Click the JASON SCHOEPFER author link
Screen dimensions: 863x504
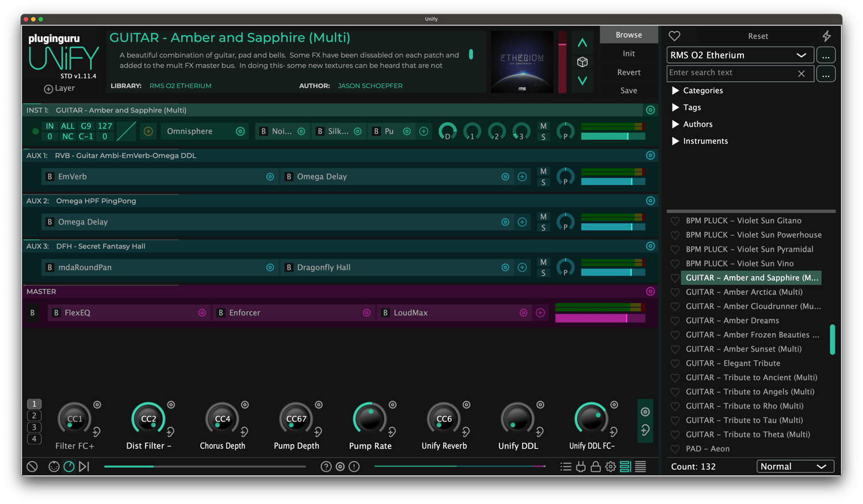(370, 86)
